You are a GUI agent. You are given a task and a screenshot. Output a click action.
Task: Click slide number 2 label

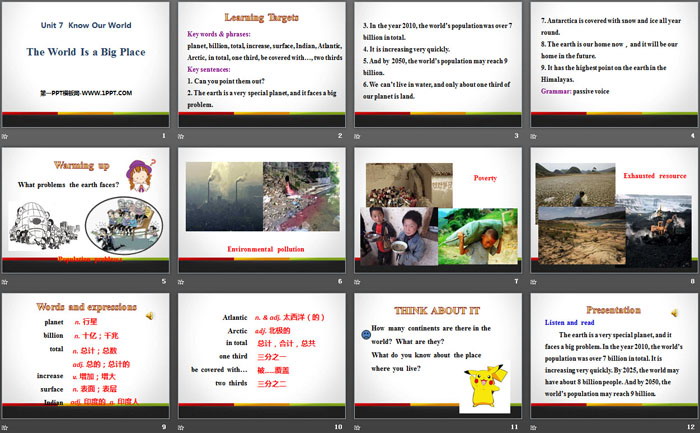point(340,136)
